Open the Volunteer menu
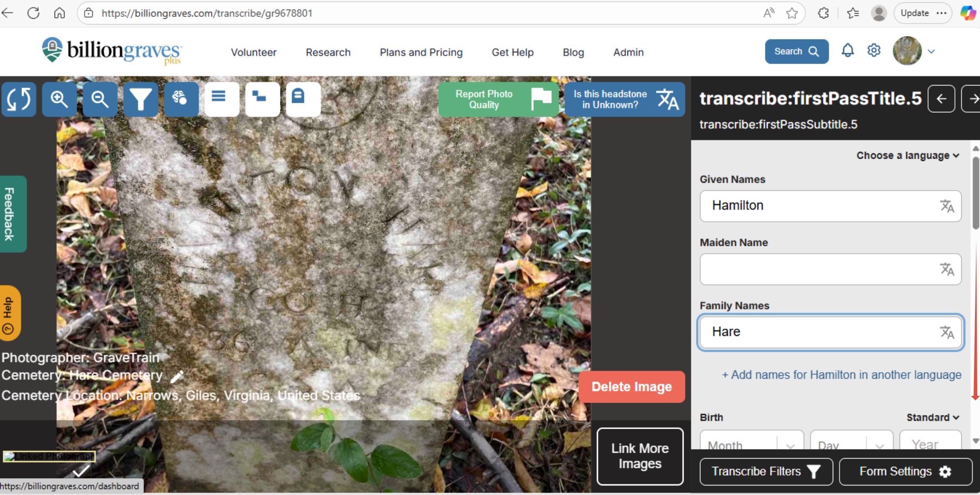Image resolution: width=980 pixels, height=495 pixels. pyautogui.click(x=253, y=52)
